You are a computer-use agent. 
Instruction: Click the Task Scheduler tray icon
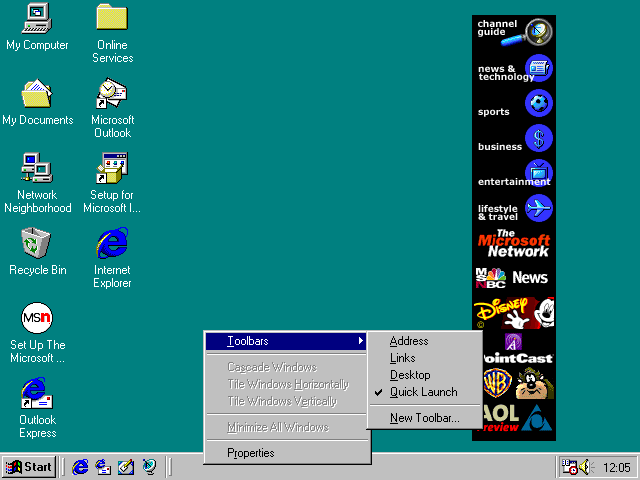569,467
